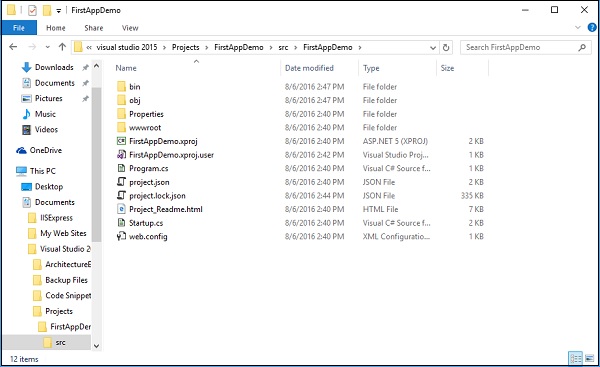Click the Properties quick access toolbar icon
This screenshot has width=600, height=367.
[33, 10]
